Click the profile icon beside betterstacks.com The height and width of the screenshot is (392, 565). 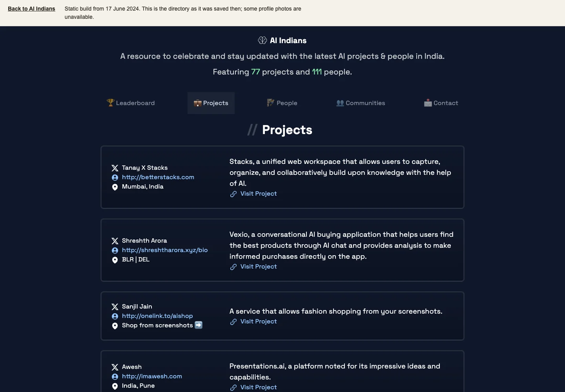[115, 178]
